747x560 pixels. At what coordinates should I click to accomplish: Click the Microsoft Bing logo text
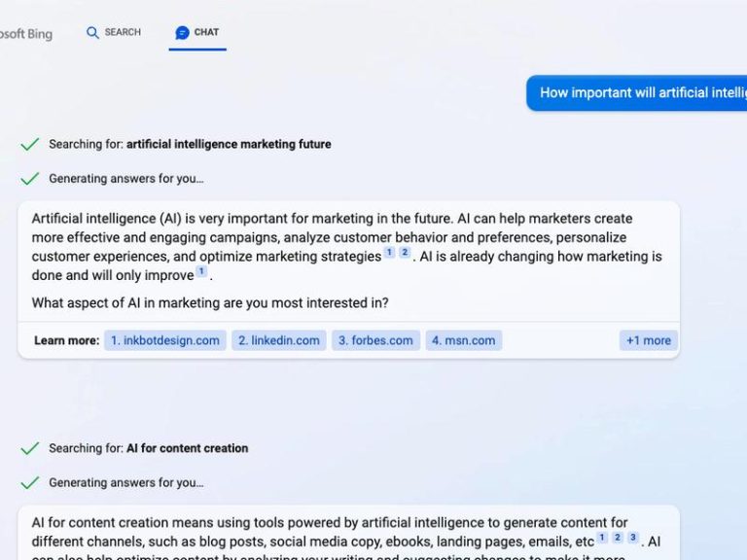click(26, 34)
